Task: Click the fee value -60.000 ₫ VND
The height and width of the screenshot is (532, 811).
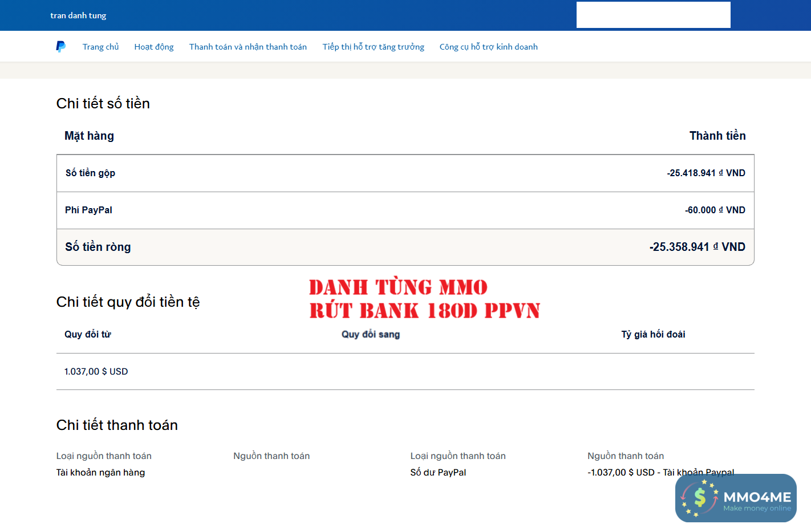Action: (x=715, y=210)
